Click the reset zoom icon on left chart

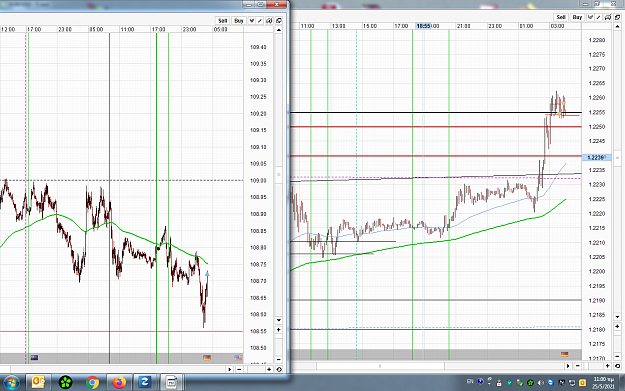[x=279, y=369]
